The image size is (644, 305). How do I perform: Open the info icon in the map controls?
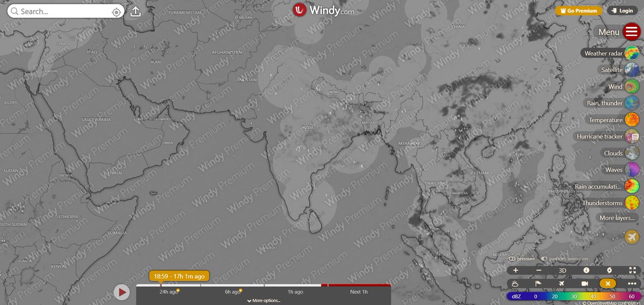tap(586, 271)
